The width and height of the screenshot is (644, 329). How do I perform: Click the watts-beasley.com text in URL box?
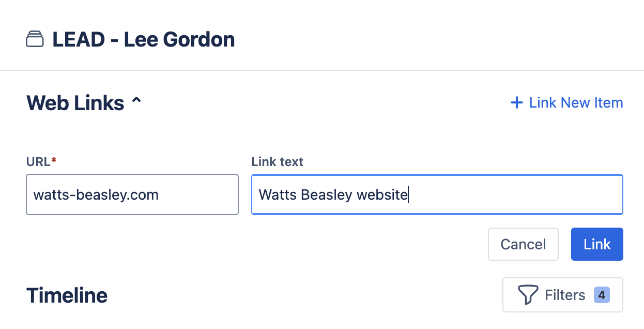click(96, 195)
